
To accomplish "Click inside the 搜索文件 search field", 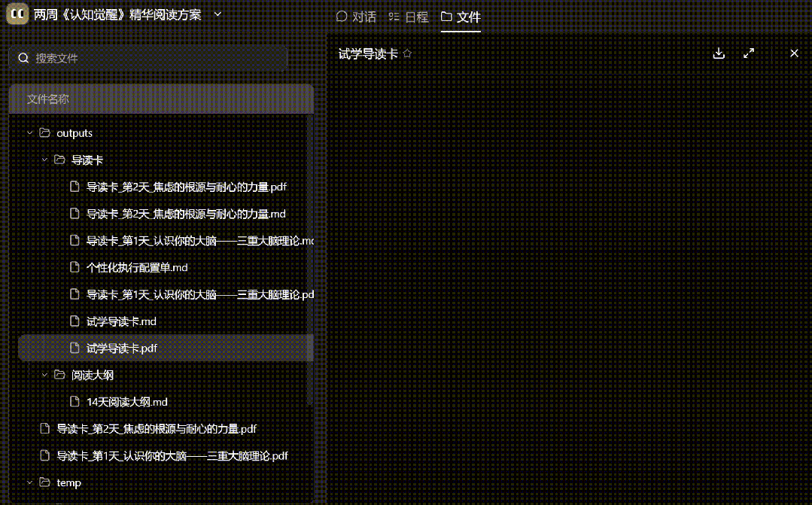I will click(x=151, y=57).
